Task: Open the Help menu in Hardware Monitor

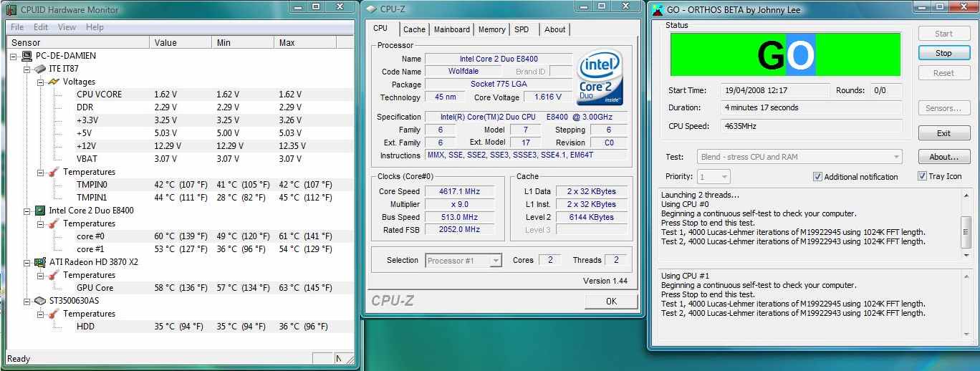Action: [95, 27]
